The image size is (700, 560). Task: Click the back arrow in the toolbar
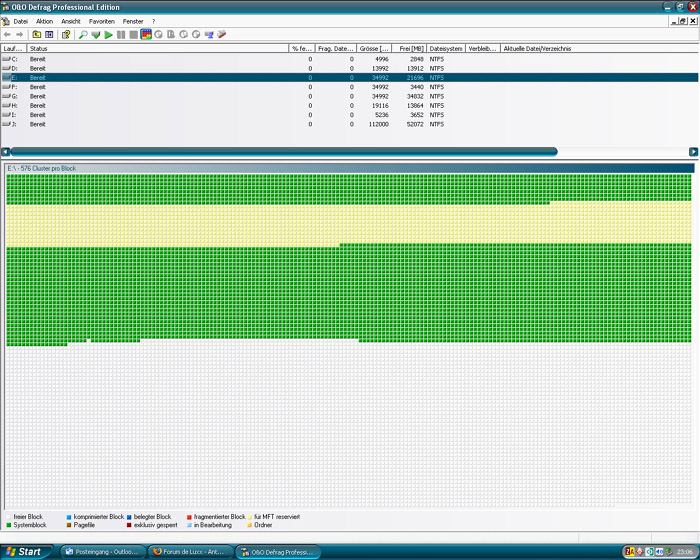[x=7, y=35]
